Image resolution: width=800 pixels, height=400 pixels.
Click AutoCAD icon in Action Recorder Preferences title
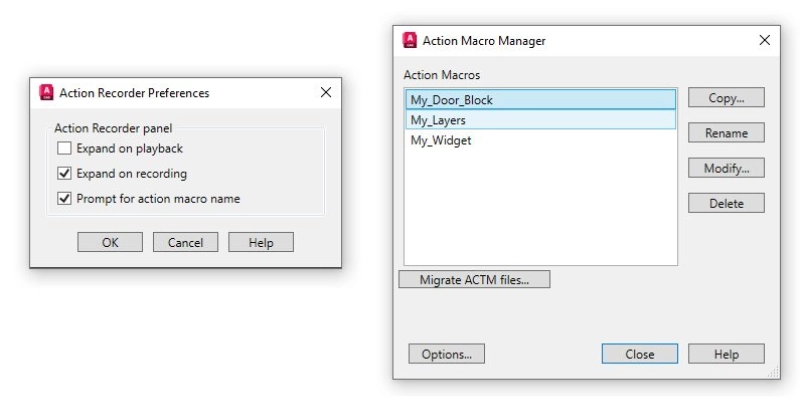coord(46,92)
